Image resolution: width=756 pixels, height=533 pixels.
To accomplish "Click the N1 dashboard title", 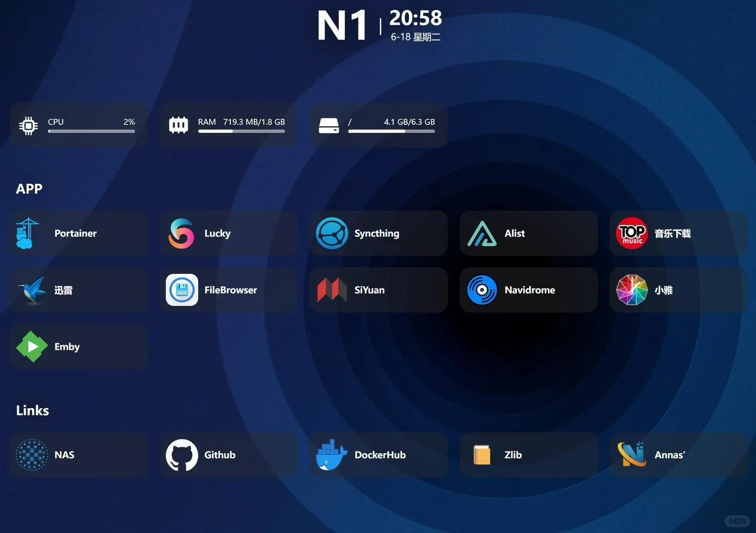I will (x=342, y=26).
